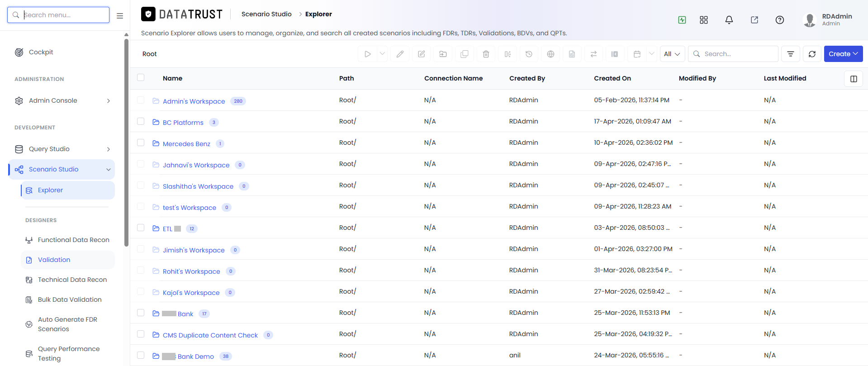This screenshot has width=868, height=366.
Task: Click the copy scenarios icon in toolbar
Action: tap(464, 54)
